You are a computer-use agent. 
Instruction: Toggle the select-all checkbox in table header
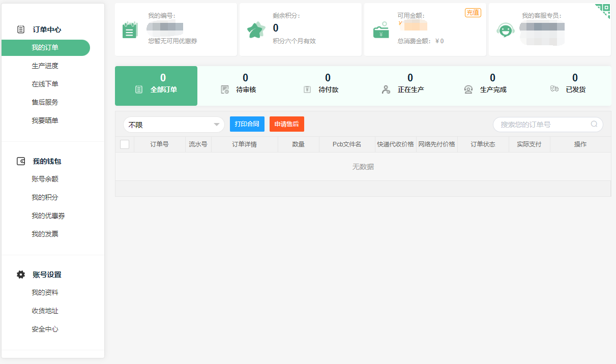[x=125, y=144]
